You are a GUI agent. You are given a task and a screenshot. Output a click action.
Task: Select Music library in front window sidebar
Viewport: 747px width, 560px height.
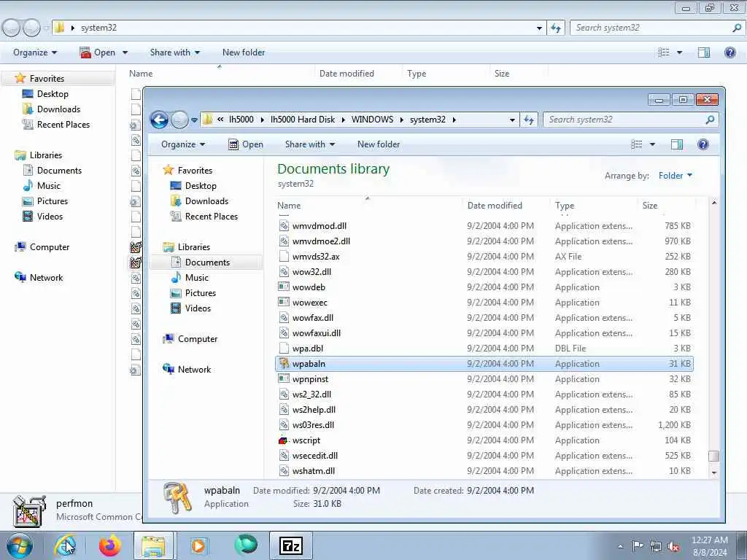(x=196, y=278)
